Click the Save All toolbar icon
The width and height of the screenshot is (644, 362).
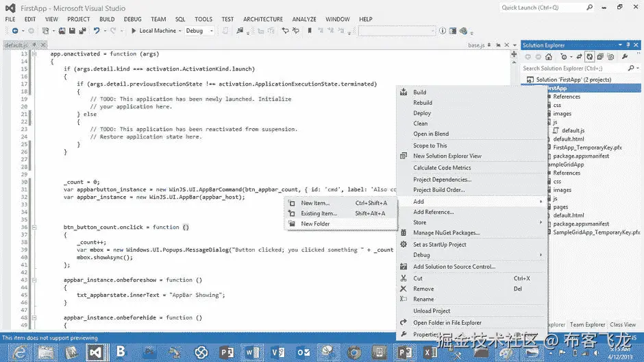(x=82, y=31)
